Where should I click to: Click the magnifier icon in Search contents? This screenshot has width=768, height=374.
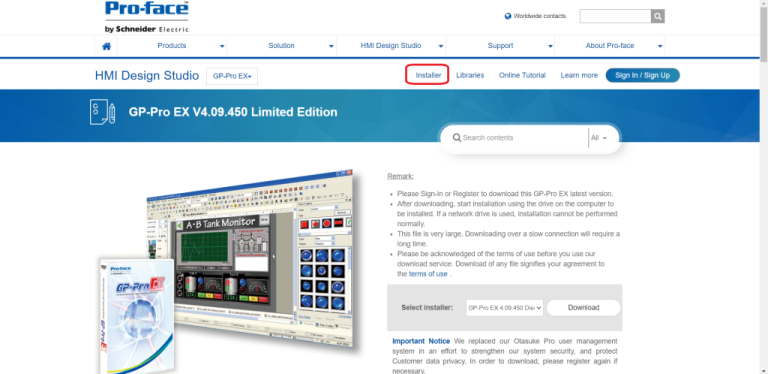456,138
